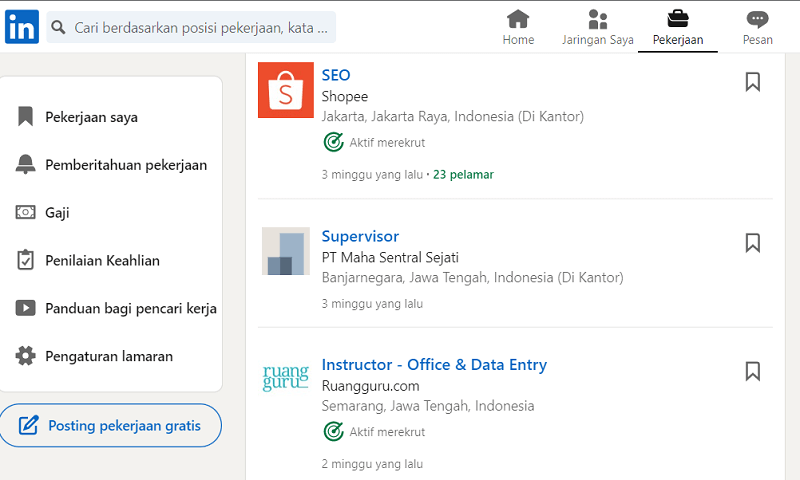Click the Ruangguru.com company name
The width and height of the screenshot is (800, 480).
coord(370,386)
